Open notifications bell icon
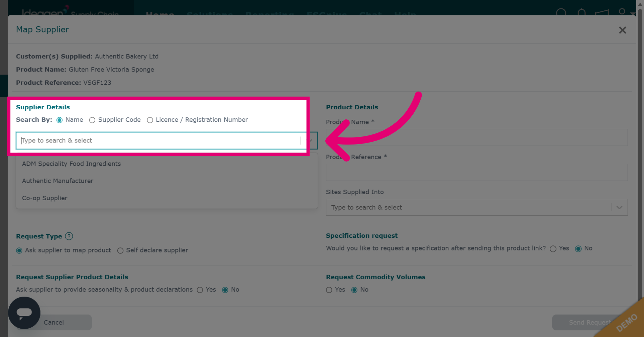This screenshot has height=337, width=644. (x=582, y=13)
